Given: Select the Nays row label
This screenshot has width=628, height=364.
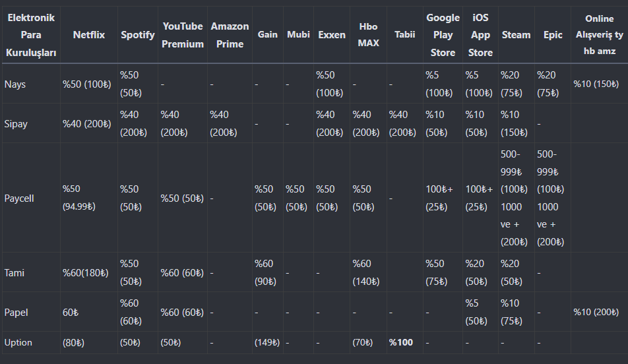Looking at the screenshot, I should click(15, 84).
